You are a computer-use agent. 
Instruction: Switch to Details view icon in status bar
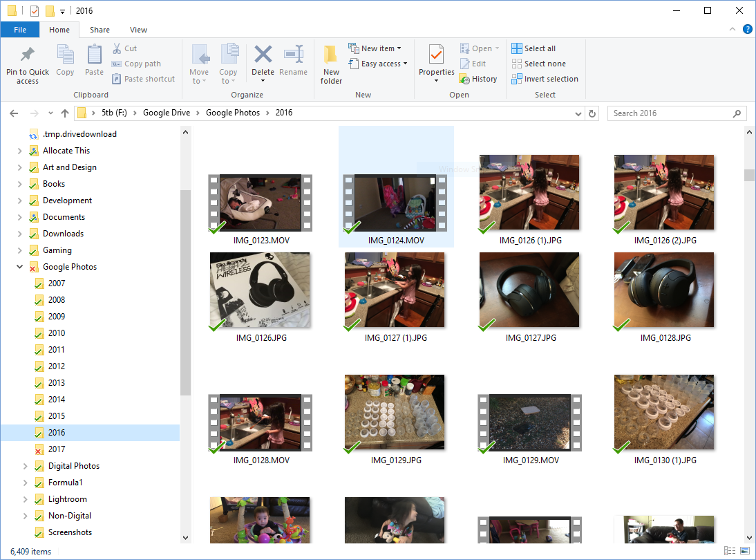(730, 551)
